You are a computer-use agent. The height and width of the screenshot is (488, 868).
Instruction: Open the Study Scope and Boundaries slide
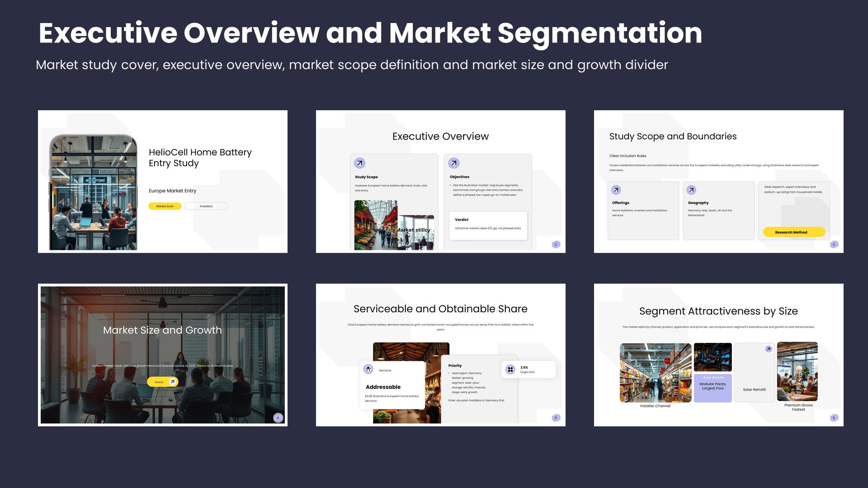pyautogui.click(x=719, y=182)
